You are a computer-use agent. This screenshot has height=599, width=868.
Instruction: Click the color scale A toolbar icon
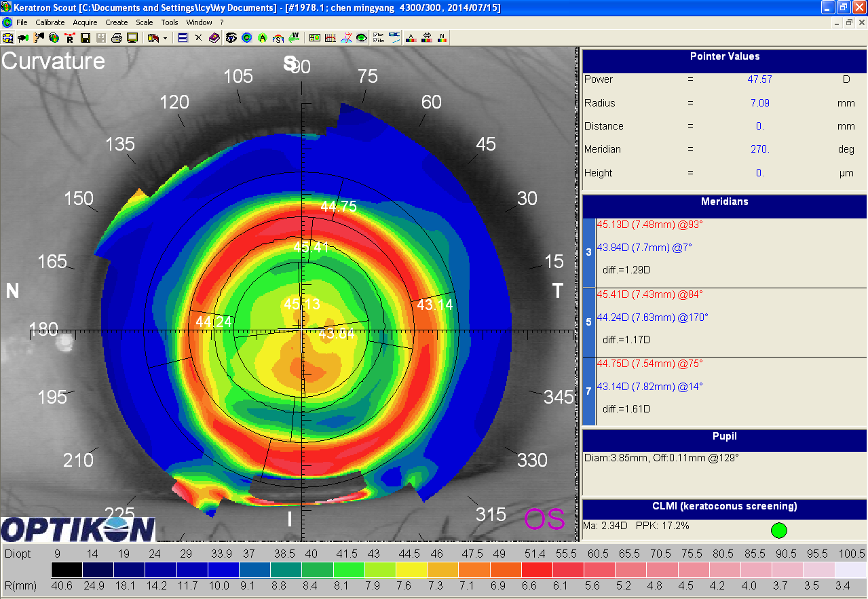click(411, 37)
